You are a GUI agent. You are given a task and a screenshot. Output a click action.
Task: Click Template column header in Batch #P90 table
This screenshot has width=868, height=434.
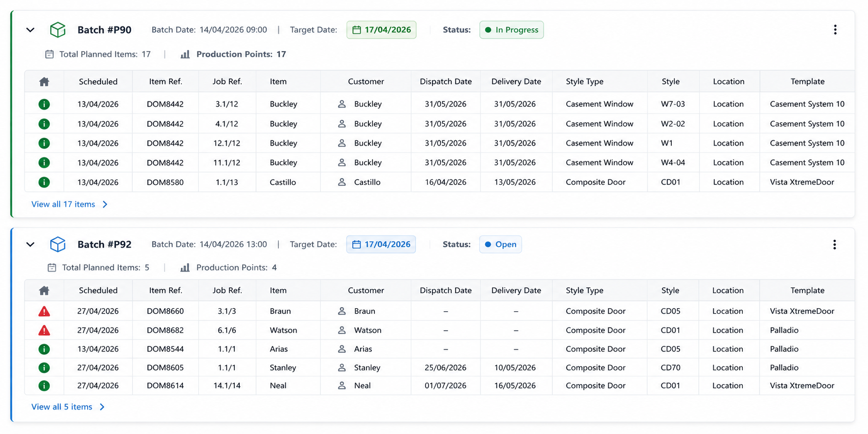click(808, 82)
